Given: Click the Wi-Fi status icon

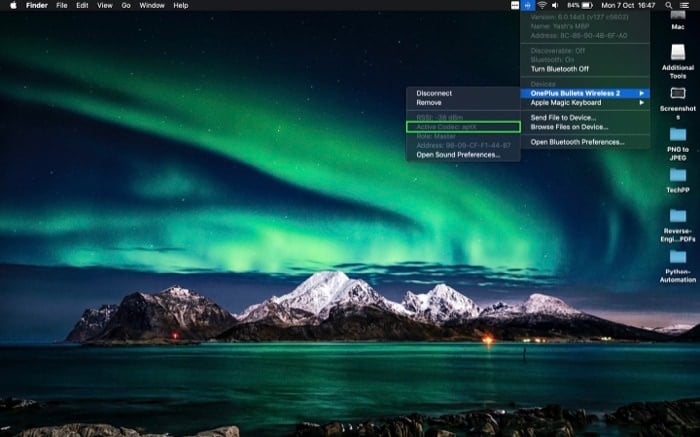Looking at the screenshot, I should coord(542,5).
